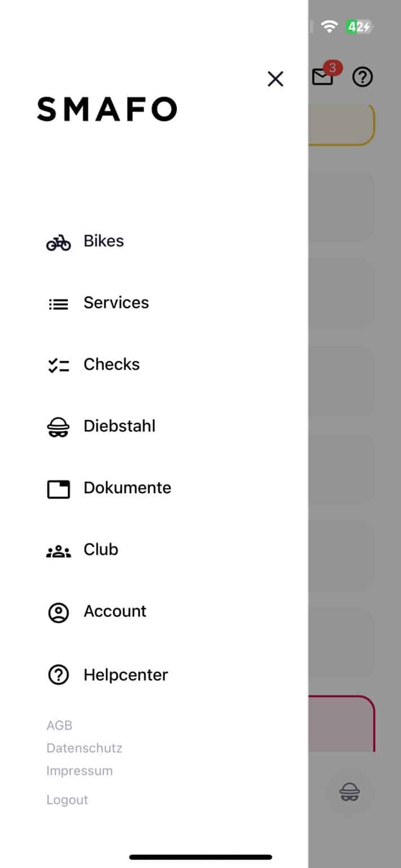Select Dokumente from the menu

[127, 488]
